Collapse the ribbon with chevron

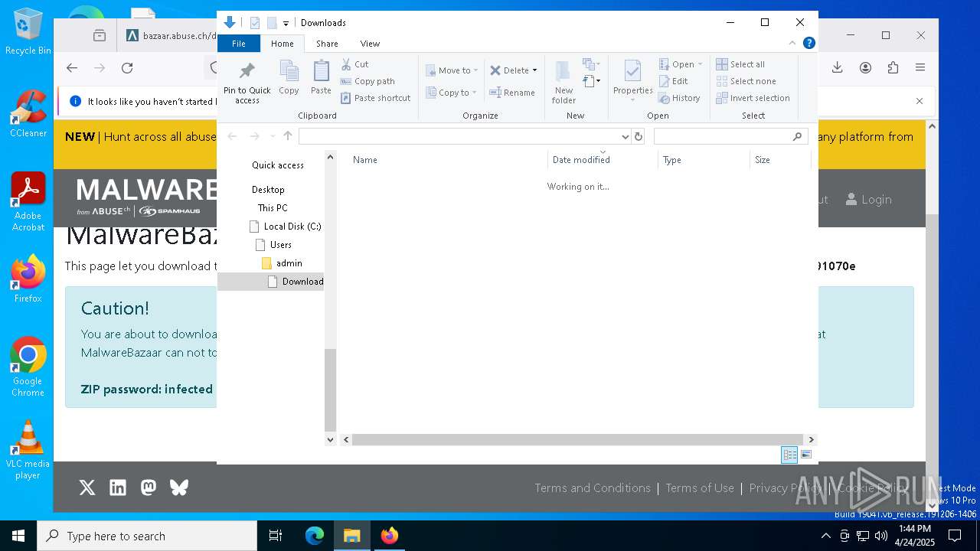(792, 44)
